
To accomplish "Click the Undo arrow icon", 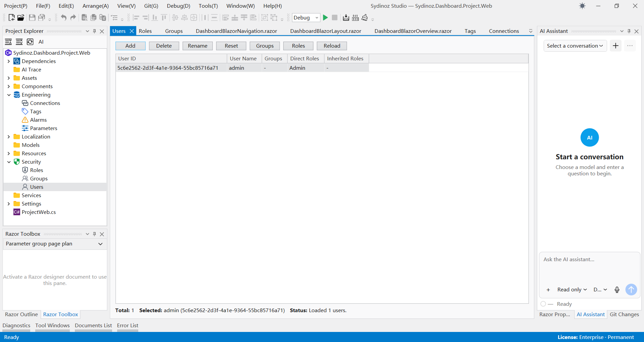I will tap(63, 18).
